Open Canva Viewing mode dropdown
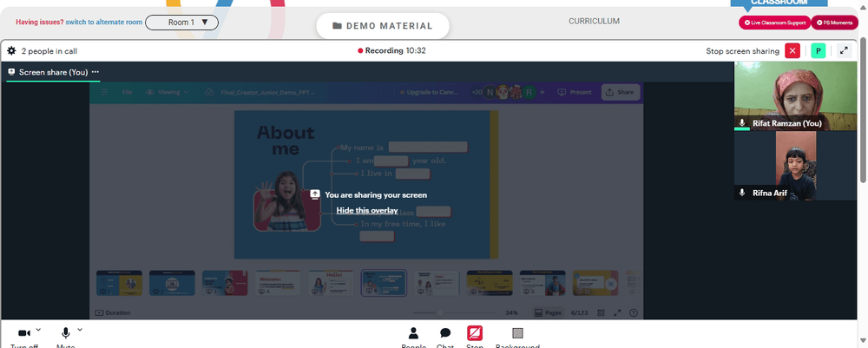 click(x=168, y=92)
